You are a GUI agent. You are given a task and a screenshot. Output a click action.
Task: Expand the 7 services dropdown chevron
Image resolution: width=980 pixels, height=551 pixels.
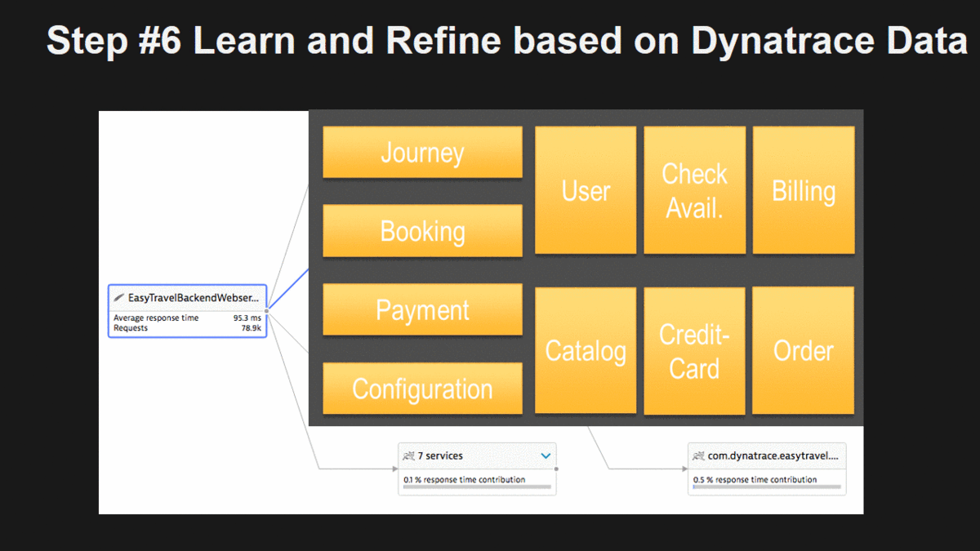546,456
